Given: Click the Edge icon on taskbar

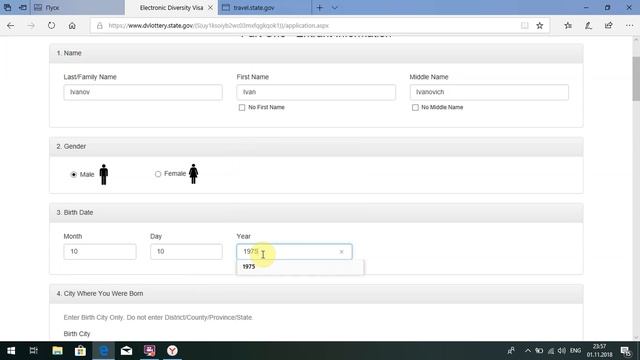Looking at the screenshot, I should 104,351.
